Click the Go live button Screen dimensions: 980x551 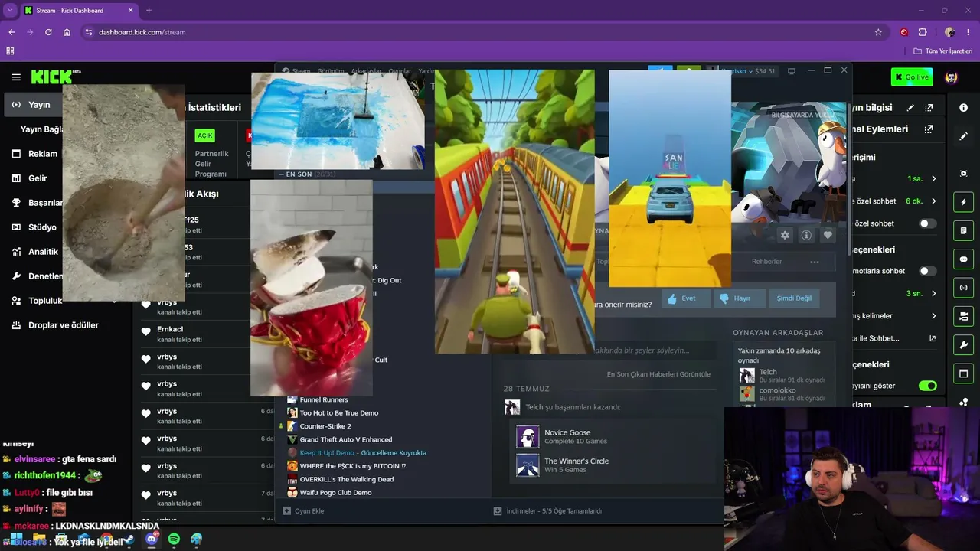[912, 77]
